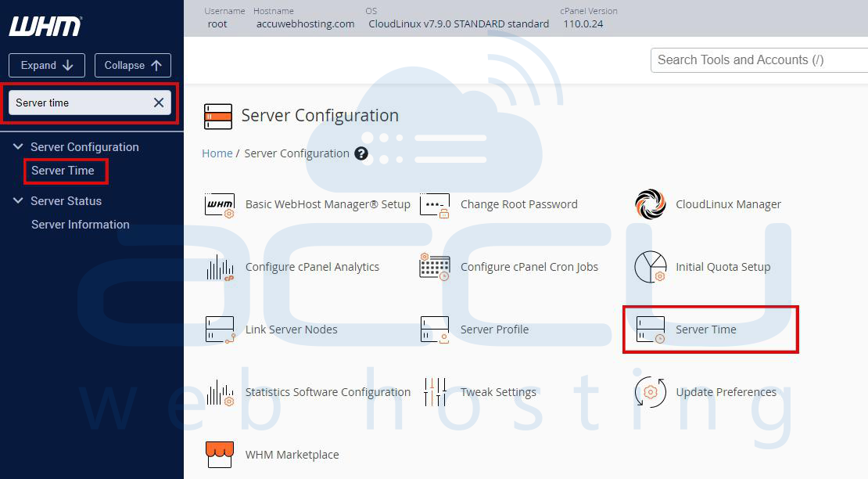Open Statistics Software Configuration
The width and height of the screenshot is (868, 479).
tap(328, 392)
